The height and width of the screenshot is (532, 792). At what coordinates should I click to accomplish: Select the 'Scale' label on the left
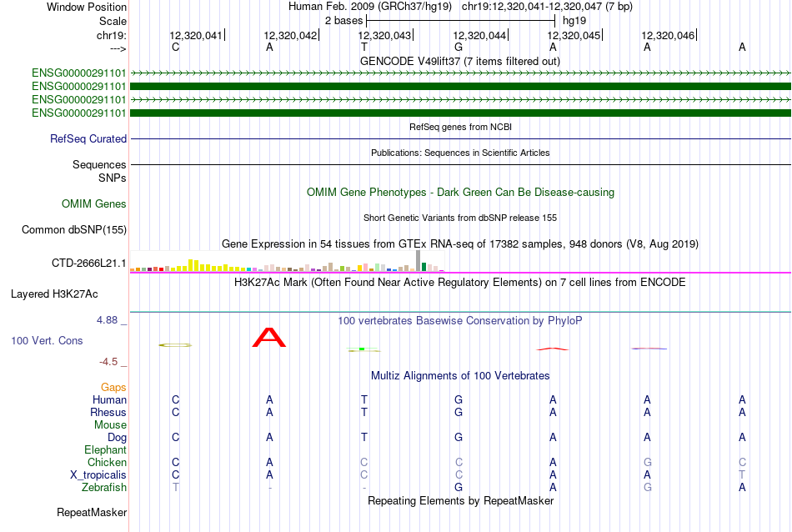pyautogui.click(x=113, y=21)
